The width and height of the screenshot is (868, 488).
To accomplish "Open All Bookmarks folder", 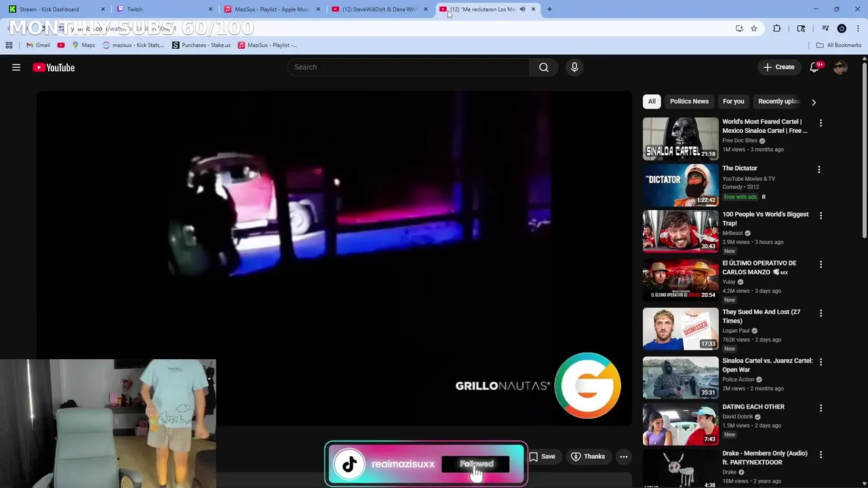I will point(839,45).
